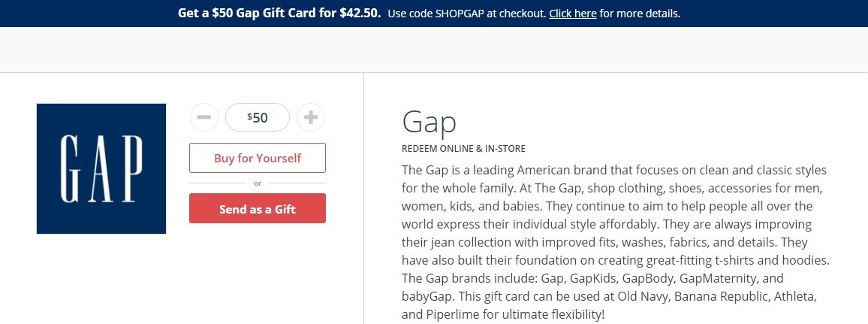Click the 'for more details' banner text
868x324 pixels.
pos(640,14)
